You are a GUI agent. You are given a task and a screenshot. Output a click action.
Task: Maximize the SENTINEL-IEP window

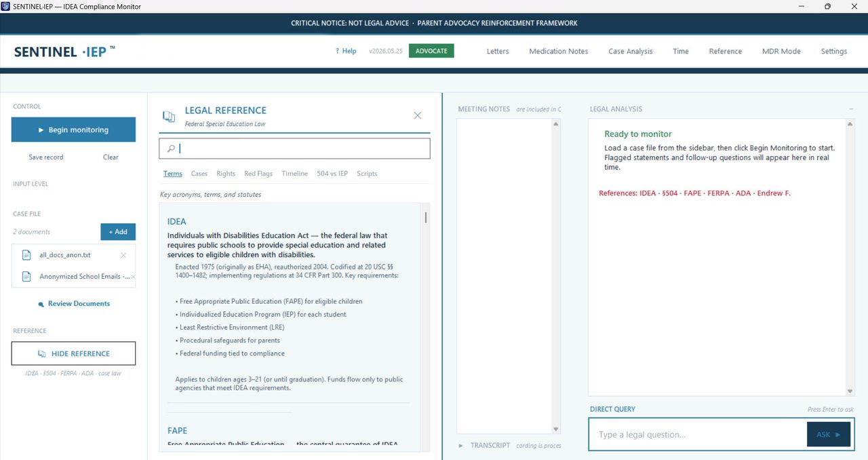click(x=827, y=6)
